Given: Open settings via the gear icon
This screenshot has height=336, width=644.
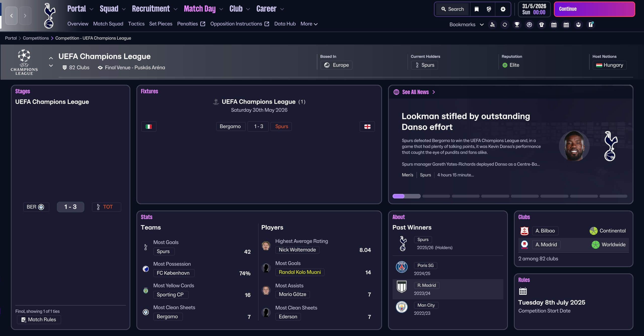Looking at the screenshot, I should coord(503,9).
